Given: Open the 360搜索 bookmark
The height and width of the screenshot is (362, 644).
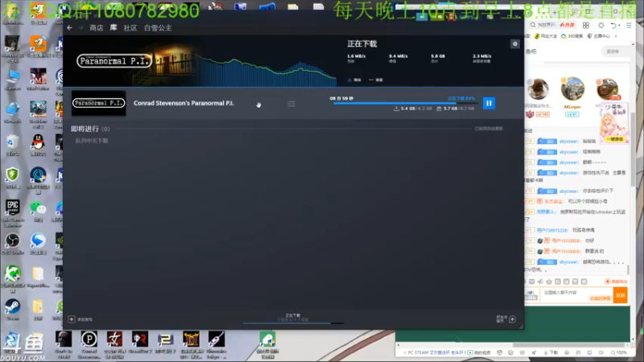Looking at the screenshot, I should [572, 36].
